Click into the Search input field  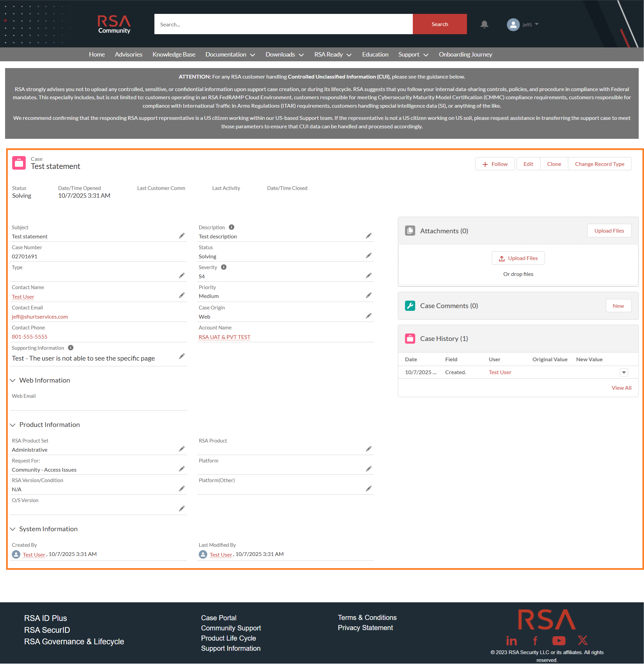click(x=283, y=24)
